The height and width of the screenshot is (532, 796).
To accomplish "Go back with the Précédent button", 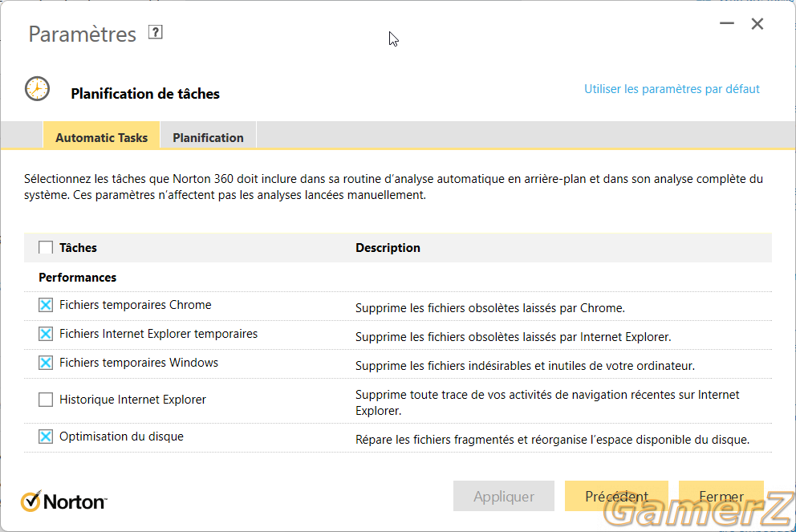I will [616, 496].
